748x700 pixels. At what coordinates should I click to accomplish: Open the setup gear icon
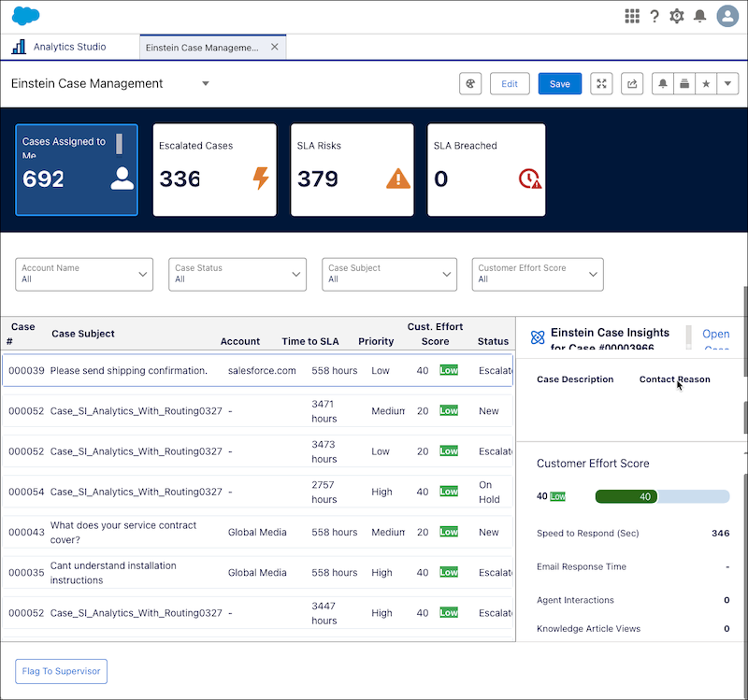(676, 16)
